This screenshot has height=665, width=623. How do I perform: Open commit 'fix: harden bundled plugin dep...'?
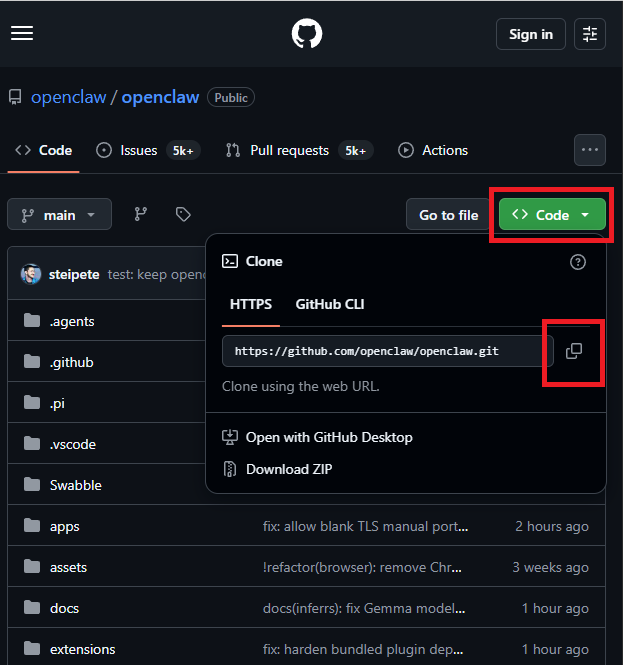pos(363,649)
